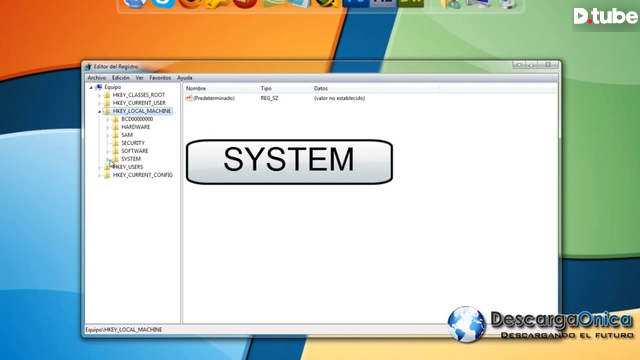Screen dimensions: 640x360
Task: Open the Edición menu
Action: [x=121, y=78]
